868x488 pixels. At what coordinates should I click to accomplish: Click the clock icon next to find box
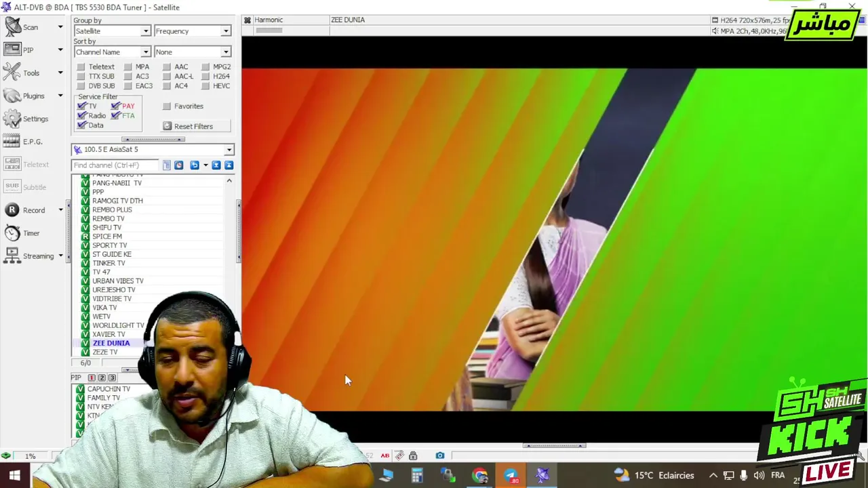click(178, 165)
